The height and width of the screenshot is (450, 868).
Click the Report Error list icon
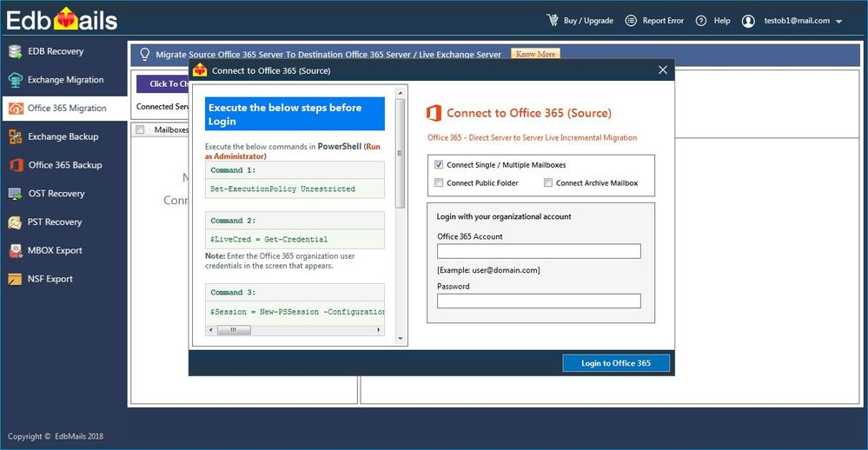(631, 21)
